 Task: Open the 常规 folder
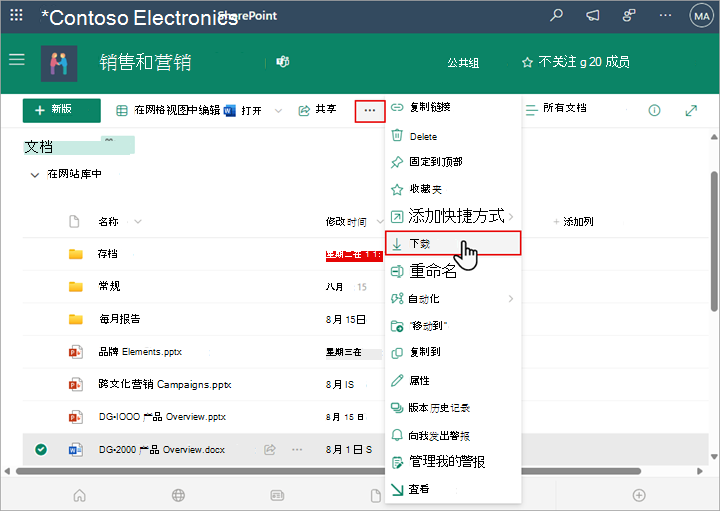click(109, 286)
